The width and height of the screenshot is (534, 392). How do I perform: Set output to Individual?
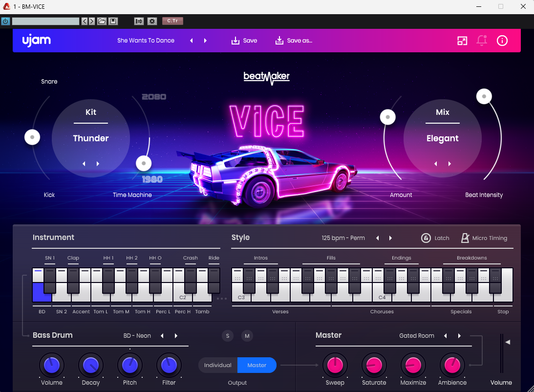click(218, 365)
